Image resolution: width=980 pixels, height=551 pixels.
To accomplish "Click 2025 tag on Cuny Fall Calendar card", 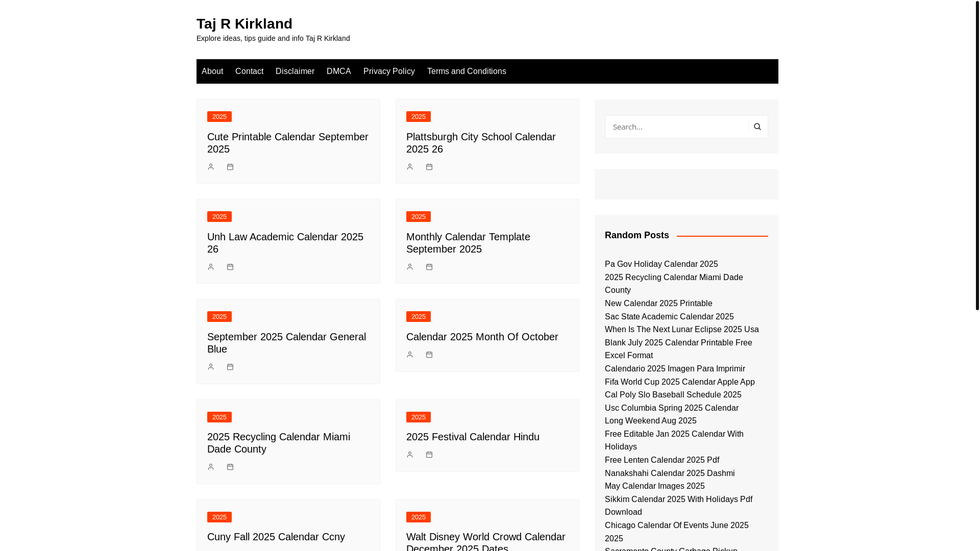I will (x=219, y=517).
